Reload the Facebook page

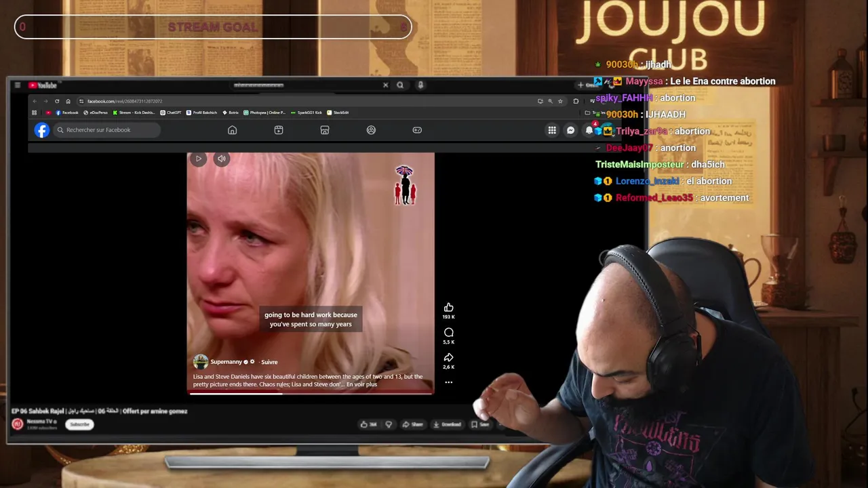tap(57, 101)
